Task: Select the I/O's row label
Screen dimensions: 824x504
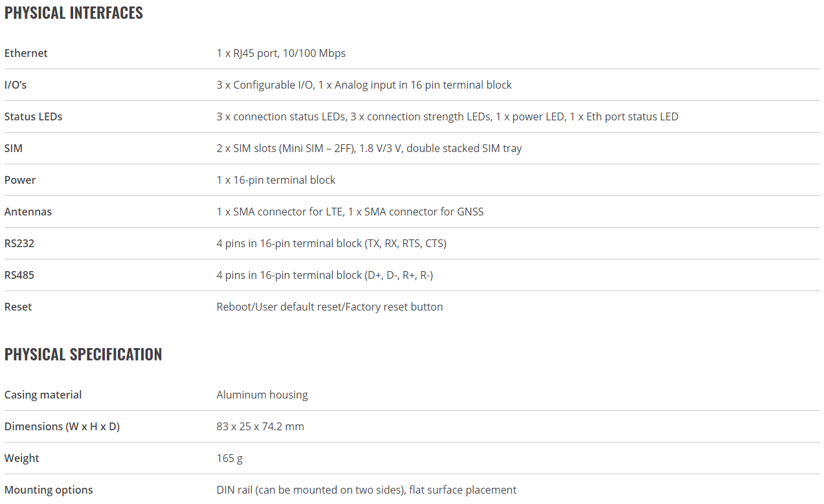Action: pos(16,85)
